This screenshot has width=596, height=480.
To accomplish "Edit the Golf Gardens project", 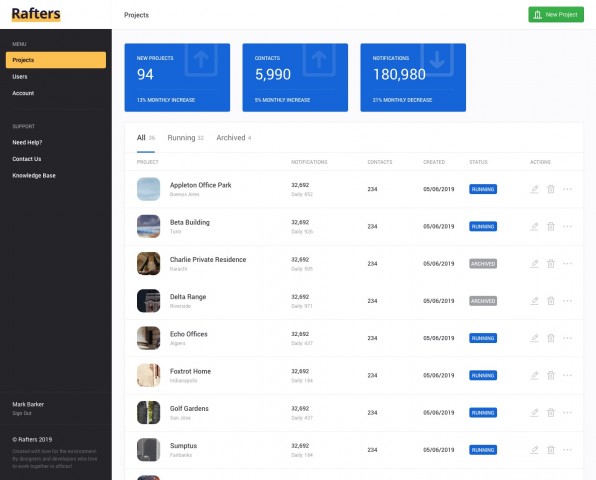I will tap(534, 412).
